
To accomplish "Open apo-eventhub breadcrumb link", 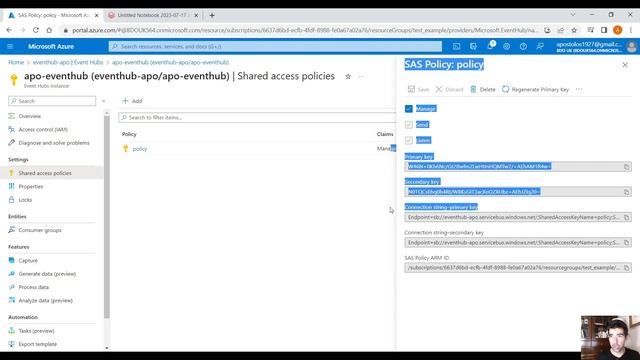I will pyautogui.click(x=170, y=62).
